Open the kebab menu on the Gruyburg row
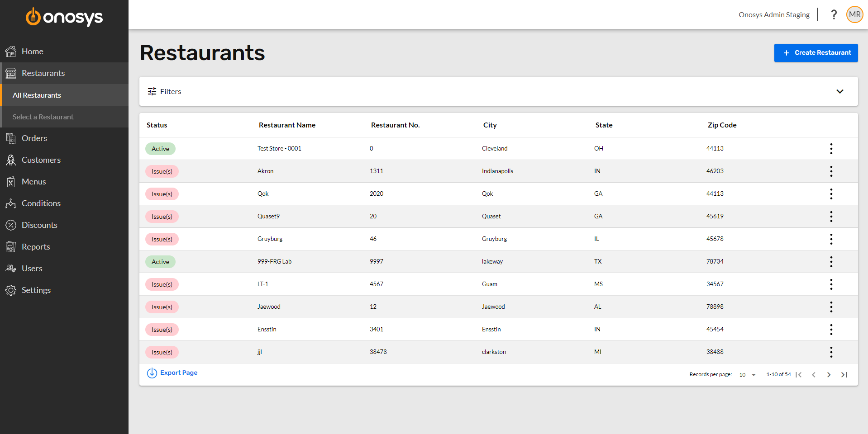Image resolution: width=868 pixels, height=434 pixels. click(831, 239)
